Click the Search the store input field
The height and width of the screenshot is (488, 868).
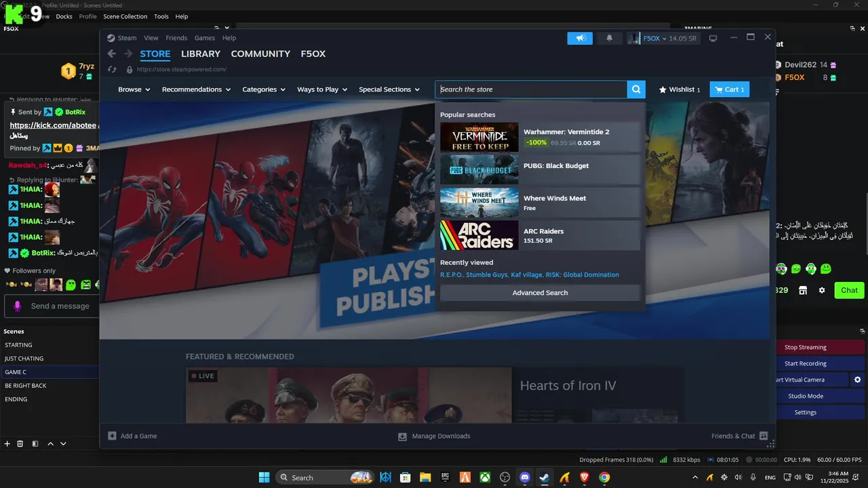tap(531, 89)
